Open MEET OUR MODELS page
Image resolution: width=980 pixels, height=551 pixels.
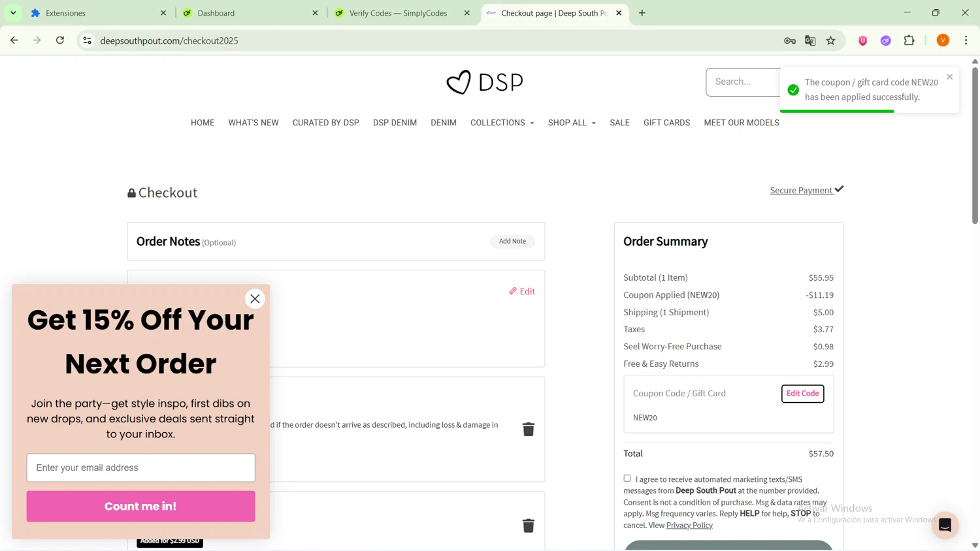pos(742,123)
